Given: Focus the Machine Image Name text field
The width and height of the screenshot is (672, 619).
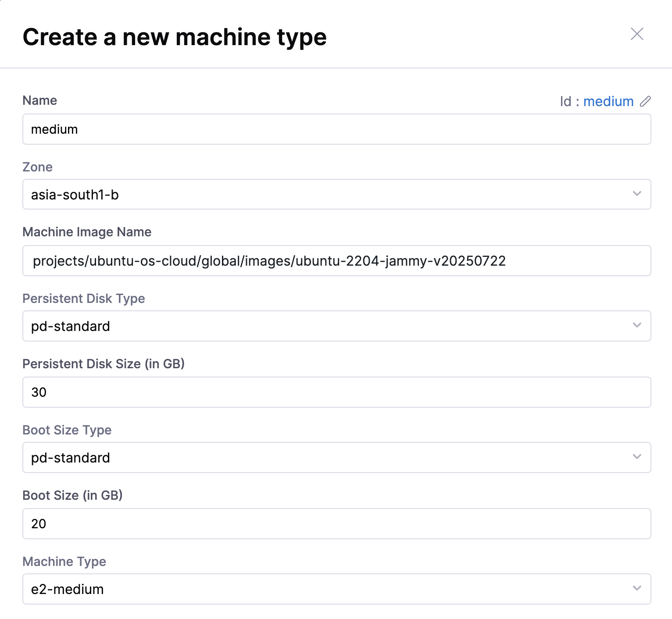Looking at the screenshot, I should (336, 261).
